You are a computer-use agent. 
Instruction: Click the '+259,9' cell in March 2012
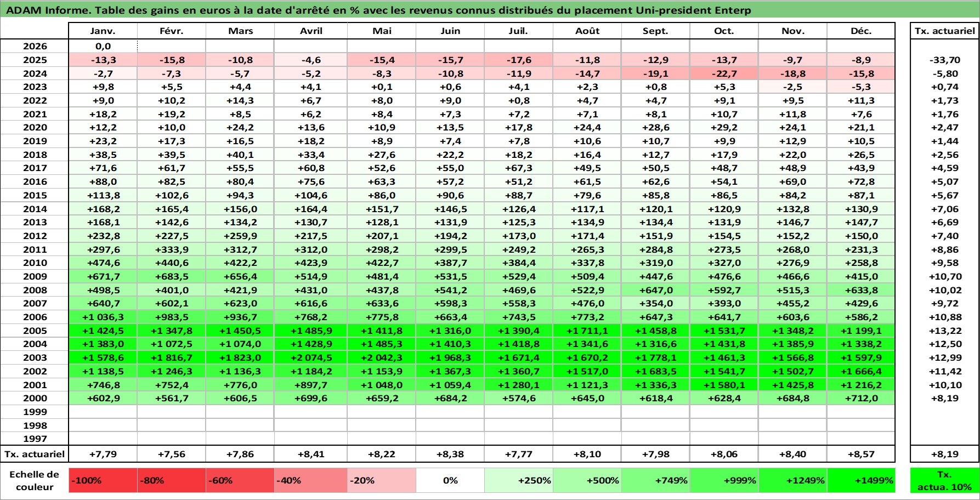240,236
